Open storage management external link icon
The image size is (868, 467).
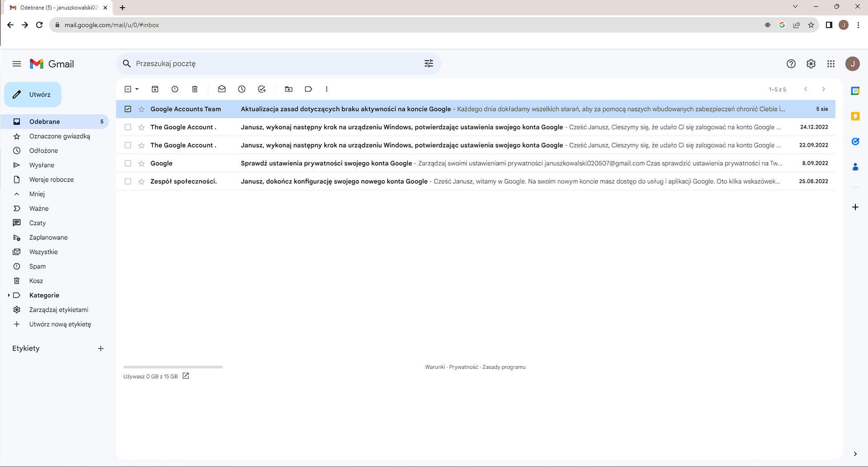(185, 376)
